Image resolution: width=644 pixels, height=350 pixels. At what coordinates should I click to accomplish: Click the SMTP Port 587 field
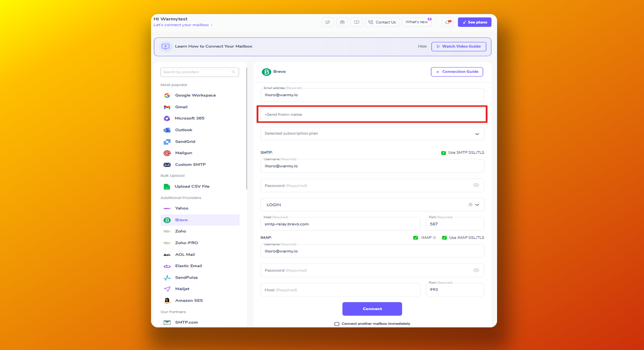point(455,224)
